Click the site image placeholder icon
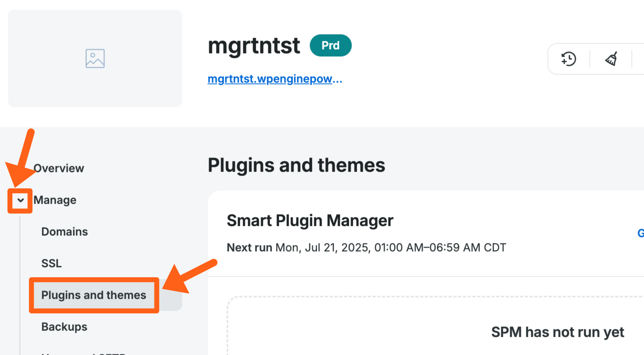 click(x=95, y=59)
